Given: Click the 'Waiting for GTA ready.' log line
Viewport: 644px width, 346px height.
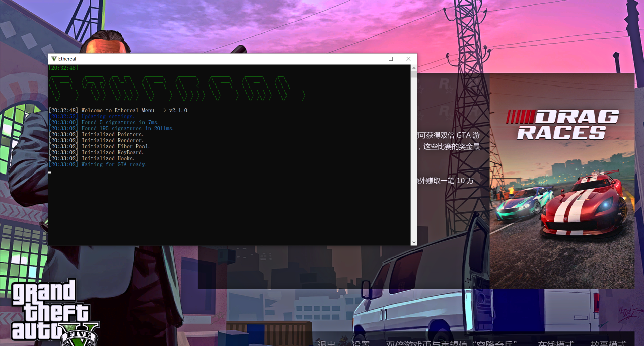Looking at the screenshot, I should [114, 165].
